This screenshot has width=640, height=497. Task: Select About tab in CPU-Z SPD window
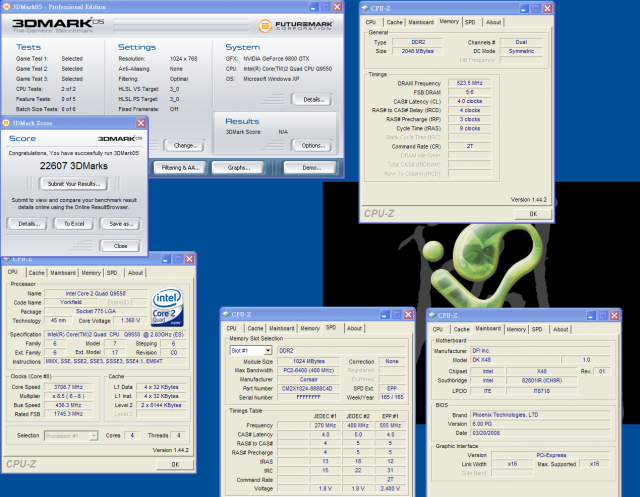click(354, 328)
